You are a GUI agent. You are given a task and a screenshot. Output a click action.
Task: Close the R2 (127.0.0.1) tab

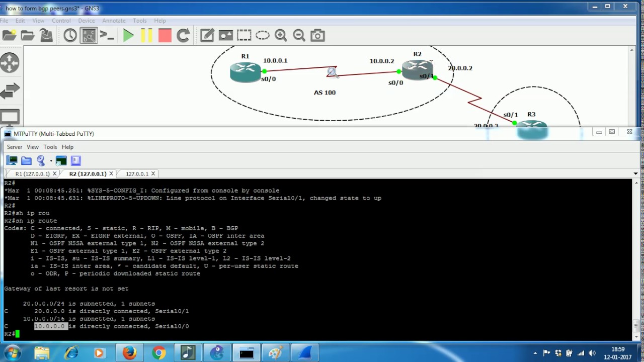click(x=111, y=174)
